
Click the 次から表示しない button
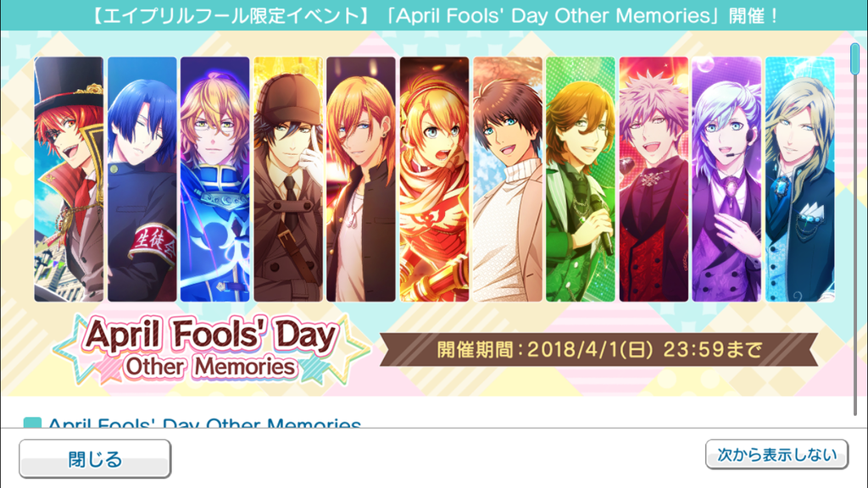click(x=776, y=455)
